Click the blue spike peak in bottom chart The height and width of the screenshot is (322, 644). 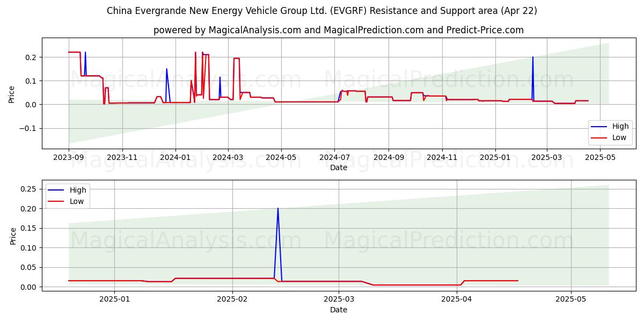click(x=277, y=208)
